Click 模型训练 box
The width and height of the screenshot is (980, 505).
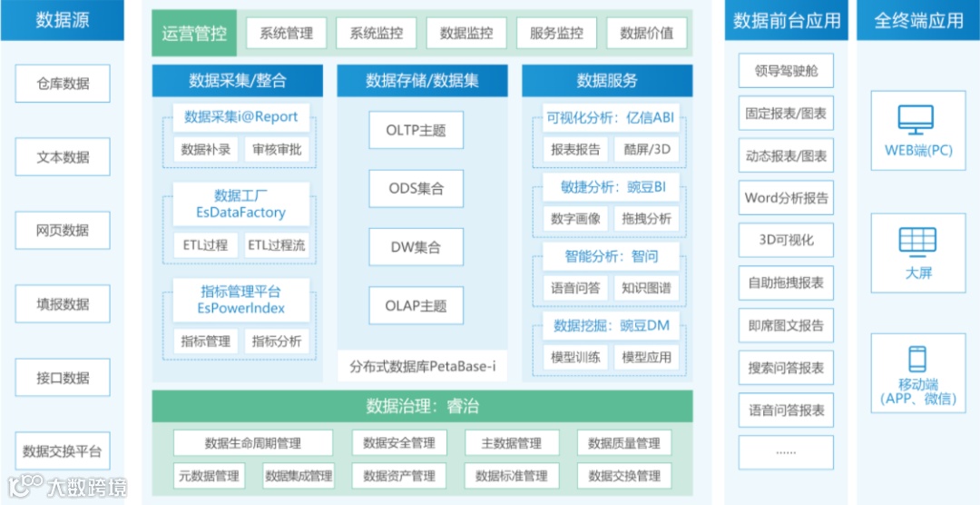click(x=575, y=357)
